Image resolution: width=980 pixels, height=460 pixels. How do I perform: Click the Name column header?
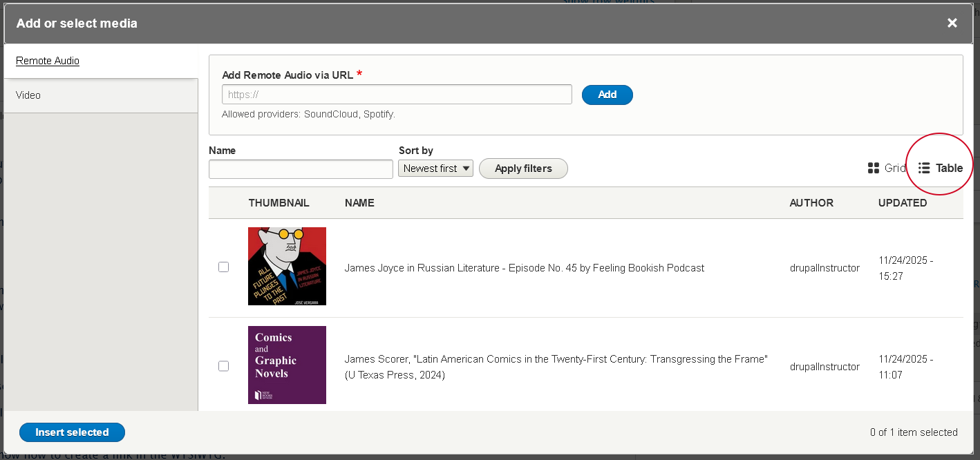pos(359,203)
